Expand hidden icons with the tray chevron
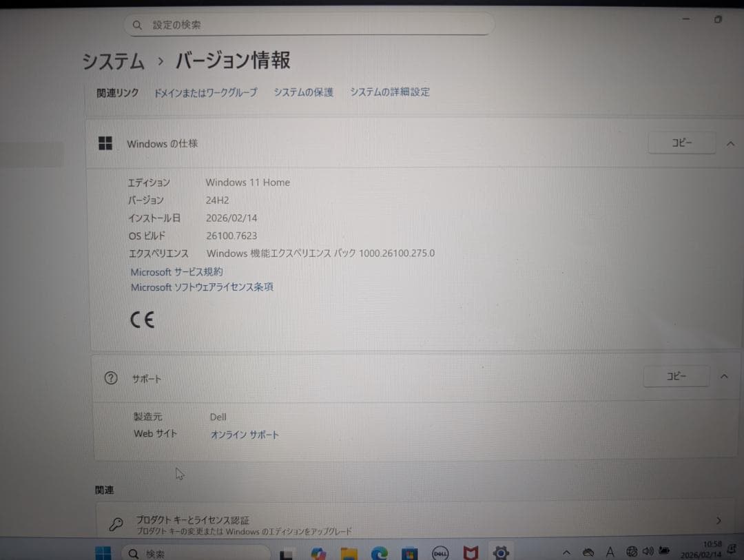This screenshot has width=744, height=560. [566, 551]
